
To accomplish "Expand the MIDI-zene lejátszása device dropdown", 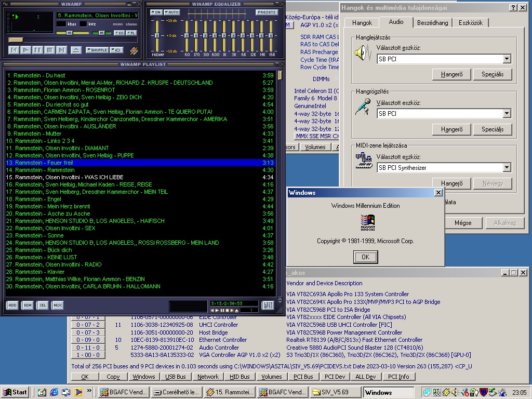I will point(507,168).
